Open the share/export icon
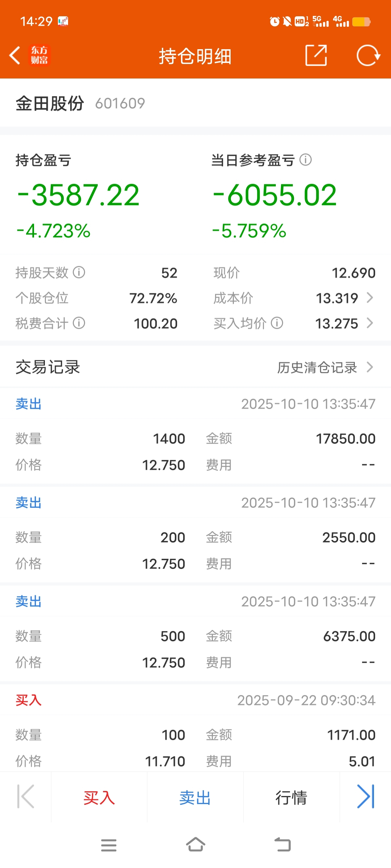 (316, 56)
